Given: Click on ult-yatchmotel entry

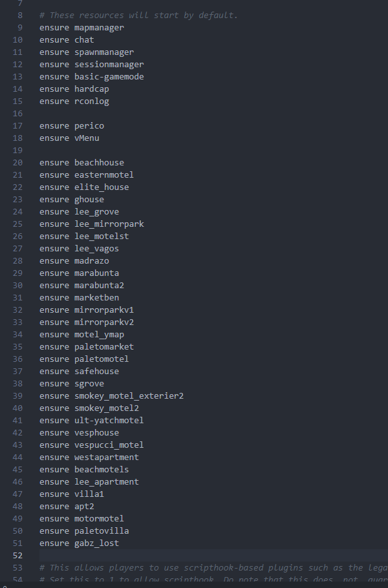Looking at the screenshot, I should 109,421.
